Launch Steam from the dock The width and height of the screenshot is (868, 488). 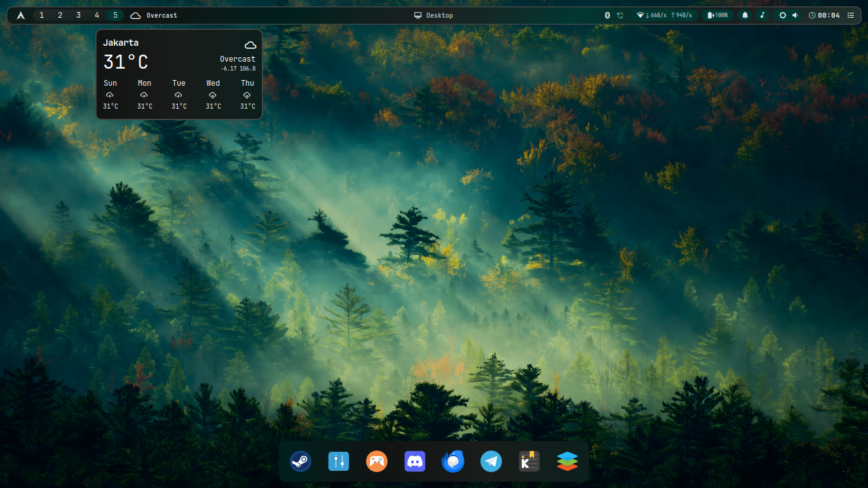click(x=301, y=461)
